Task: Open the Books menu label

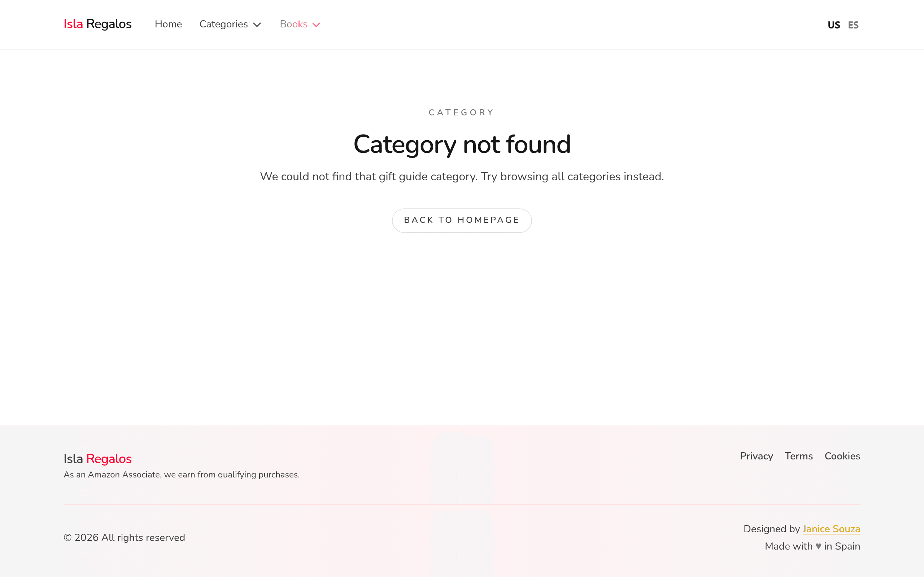Action: pyautogui.click(x=293, y=24)
